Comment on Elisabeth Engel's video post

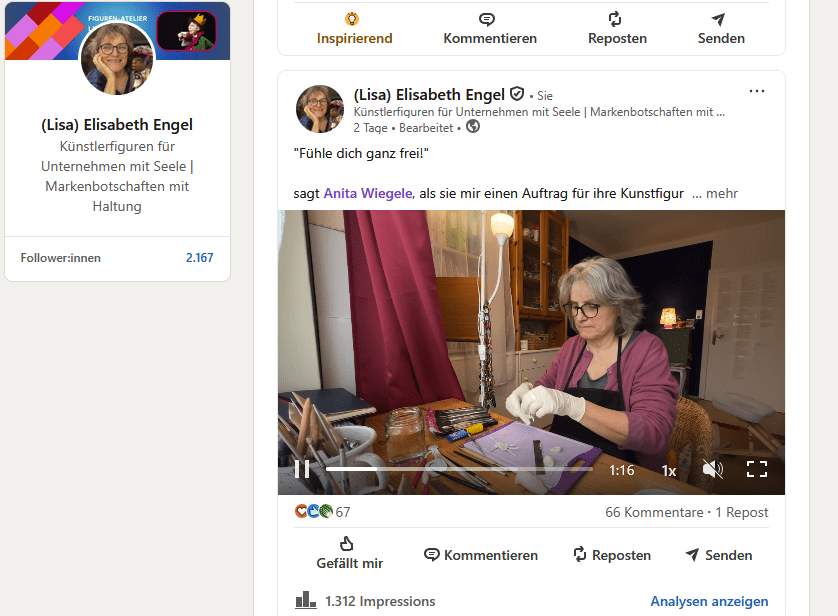tap(481, 555)
